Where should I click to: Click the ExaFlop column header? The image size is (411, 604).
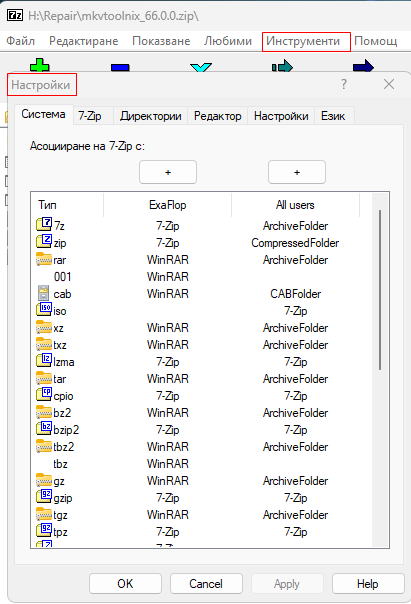[168, 205]
